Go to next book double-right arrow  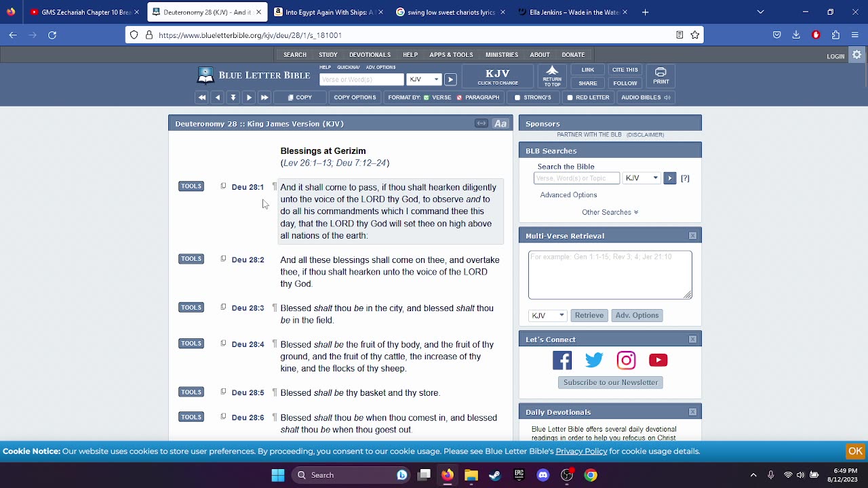264,98
